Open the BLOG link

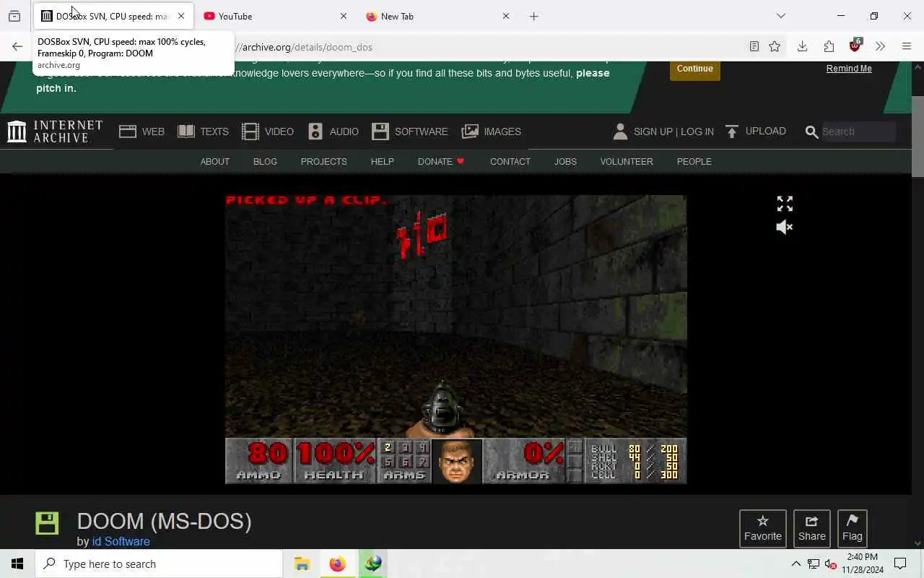tap(265, 161)
